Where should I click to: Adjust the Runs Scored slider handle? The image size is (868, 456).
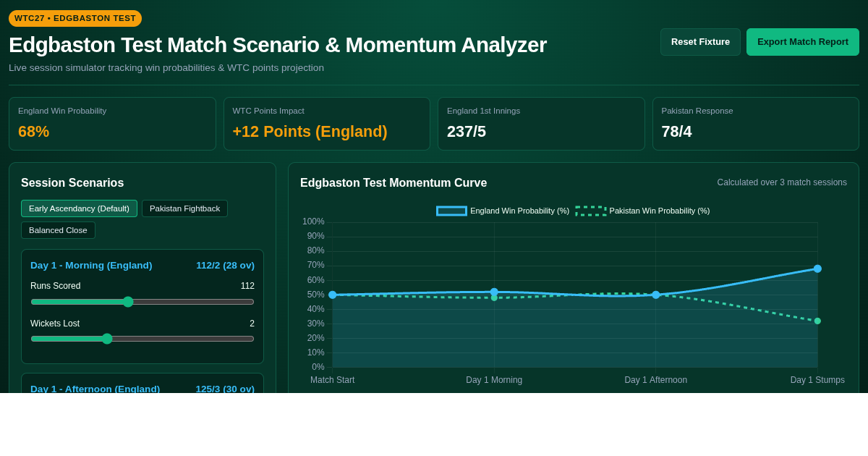click(128, 302)
